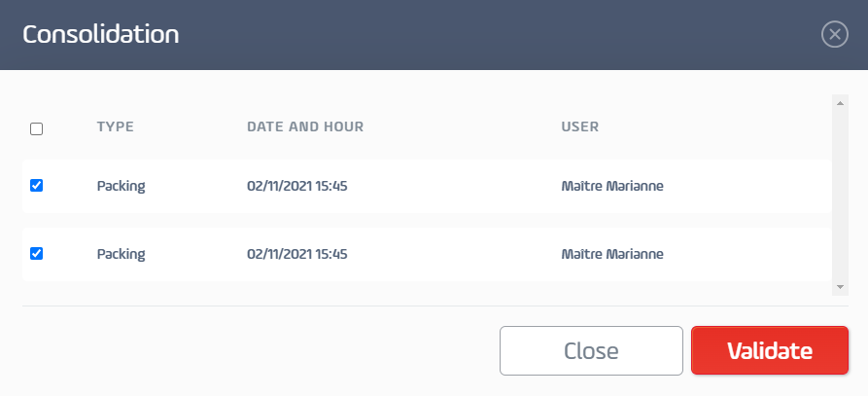Screen dimensions: 868x396
Task: Uncheck the first Packing row checkbox
Action: [x=37, y=186]
